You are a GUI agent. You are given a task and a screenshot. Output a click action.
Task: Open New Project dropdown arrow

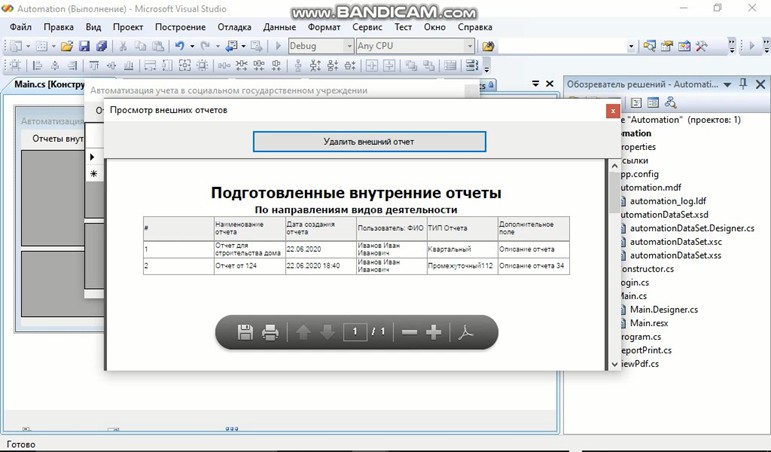coord(28,46)
